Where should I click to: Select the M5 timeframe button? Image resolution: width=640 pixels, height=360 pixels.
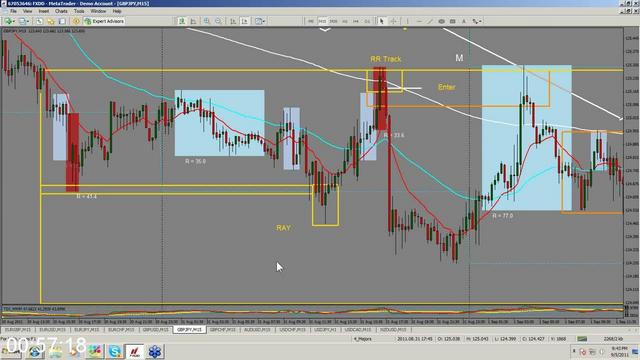[x=311, y=21]
